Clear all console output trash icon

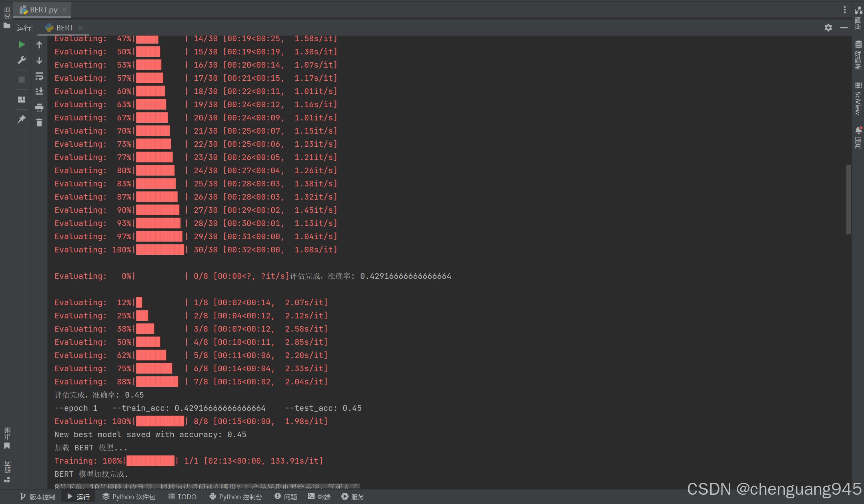pos(39,123)
